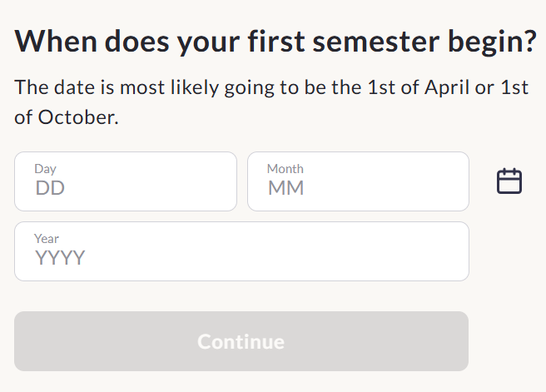This screenshot has width=546, height=392.
Task: Click the word "begin?" in the heading
Action: (x=493, y=42)
